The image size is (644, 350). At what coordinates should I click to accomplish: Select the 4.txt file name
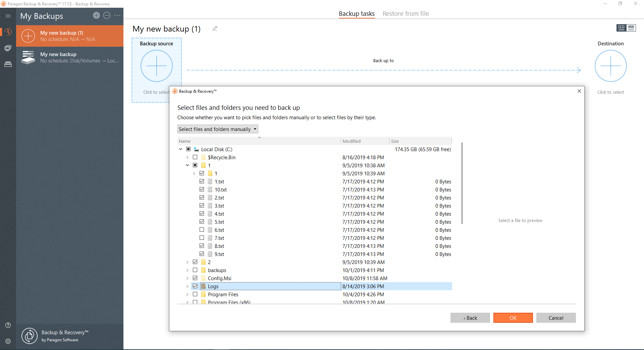pos(219,214)
